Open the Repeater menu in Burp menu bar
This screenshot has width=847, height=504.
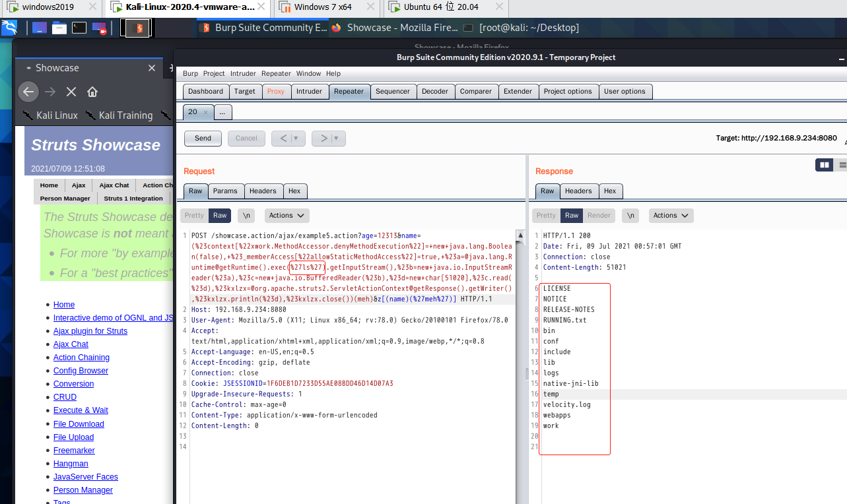click(276, 73)
